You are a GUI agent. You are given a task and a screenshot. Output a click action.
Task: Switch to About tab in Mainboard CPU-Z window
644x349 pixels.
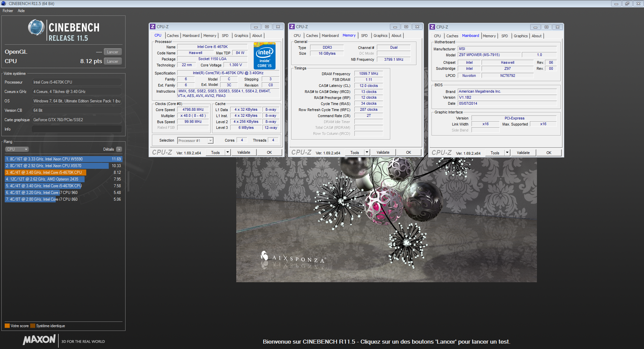(537, 36)
